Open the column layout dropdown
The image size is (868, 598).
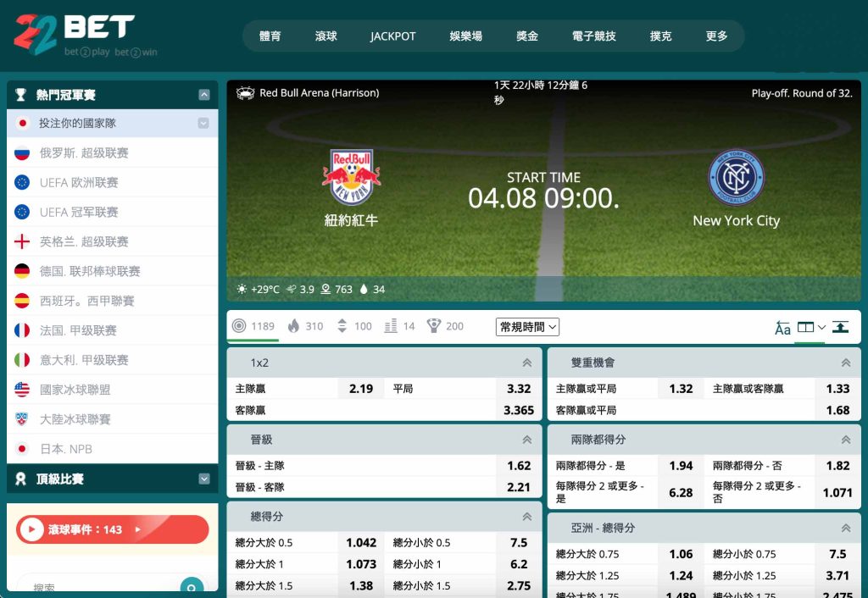[811, 328]
